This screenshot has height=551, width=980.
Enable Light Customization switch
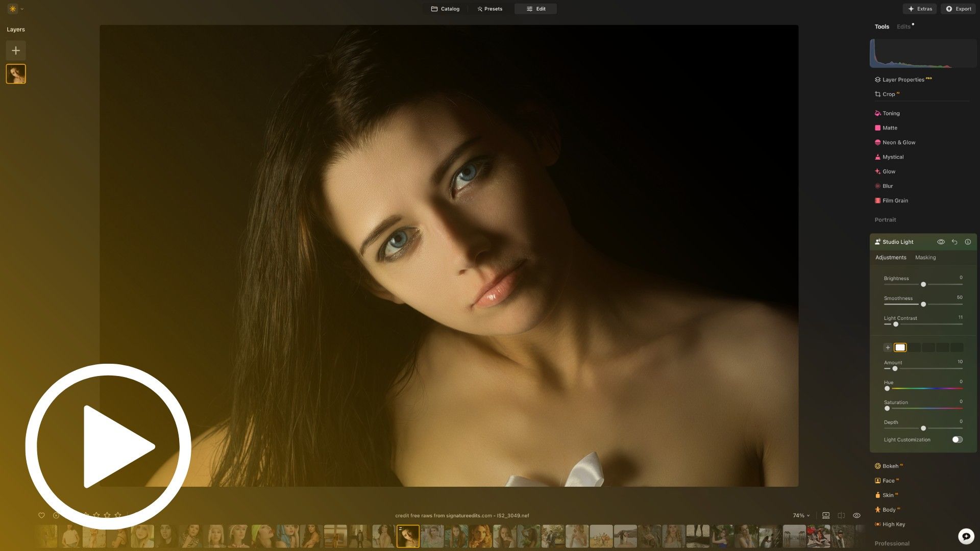tap(957, 440)
